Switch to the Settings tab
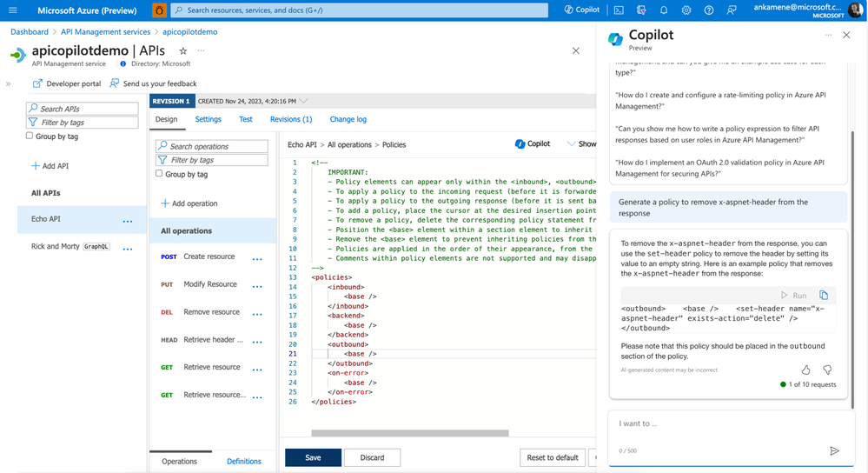The width and height of the screenshot is (868, 473). [209, 120]
